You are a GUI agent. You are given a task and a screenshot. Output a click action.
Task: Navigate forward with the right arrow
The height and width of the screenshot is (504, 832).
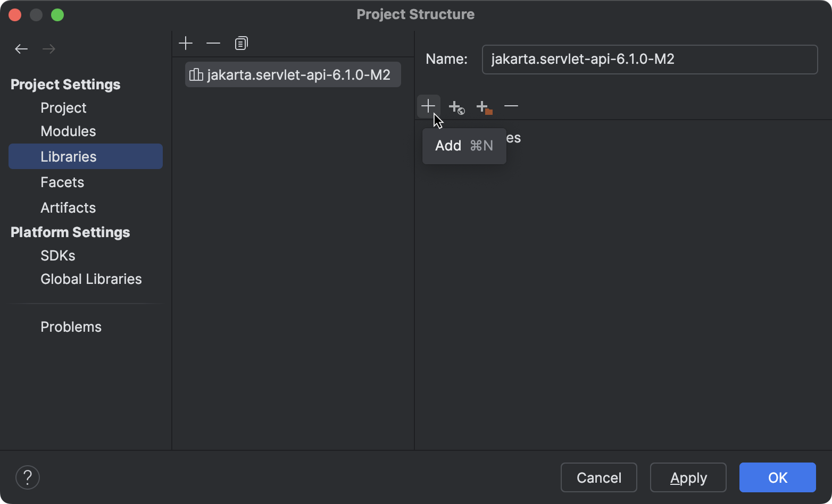(x=49, y=48)
